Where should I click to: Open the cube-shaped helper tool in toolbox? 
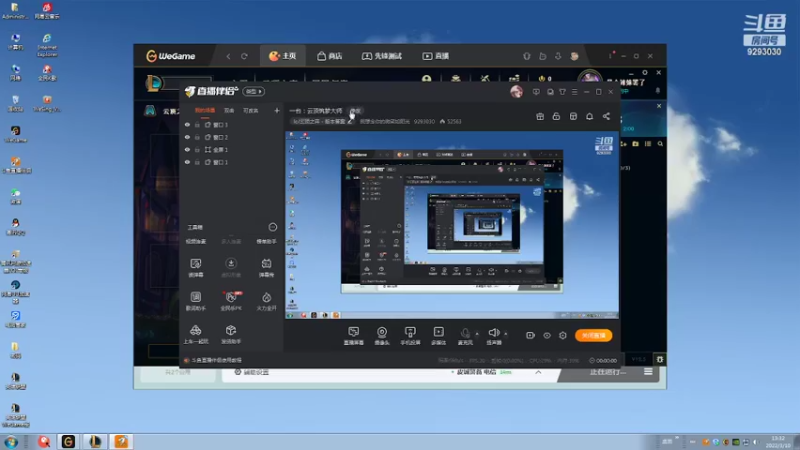pyautogui.click(x=231, y=334)
